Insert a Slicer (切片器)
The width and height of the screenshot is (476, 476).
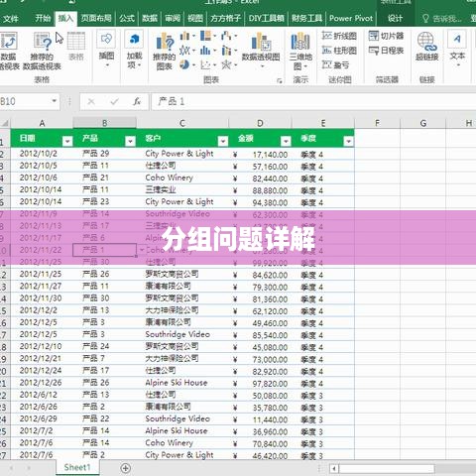point(386,36)
